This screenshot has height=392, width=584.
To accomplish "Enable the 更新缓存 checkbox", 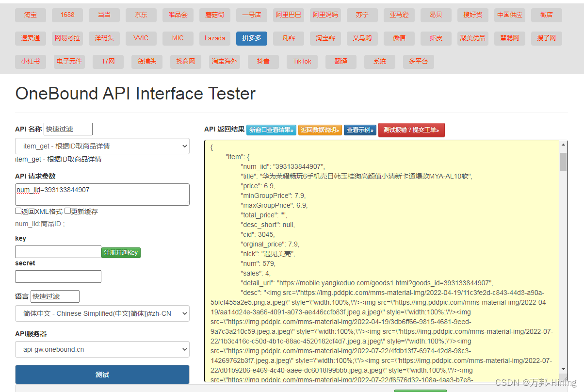I will click(68, 211).
